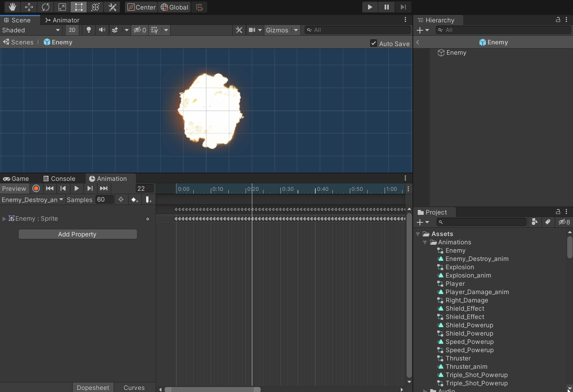Open component editor tools in Scene view
Image resolution: width=573 pixels, height=392 pixels.
pos(239,30)
